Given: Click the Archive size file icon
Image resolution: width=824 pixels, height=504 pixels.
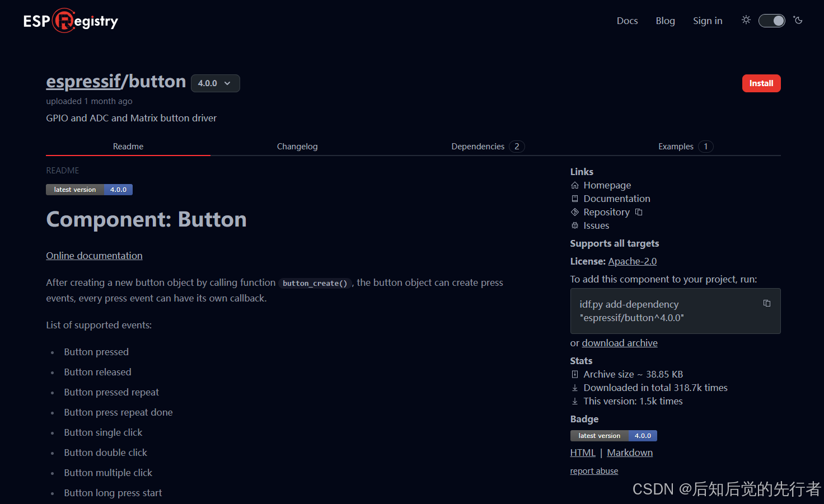Looking at the screenshot, I should (574, 374).
